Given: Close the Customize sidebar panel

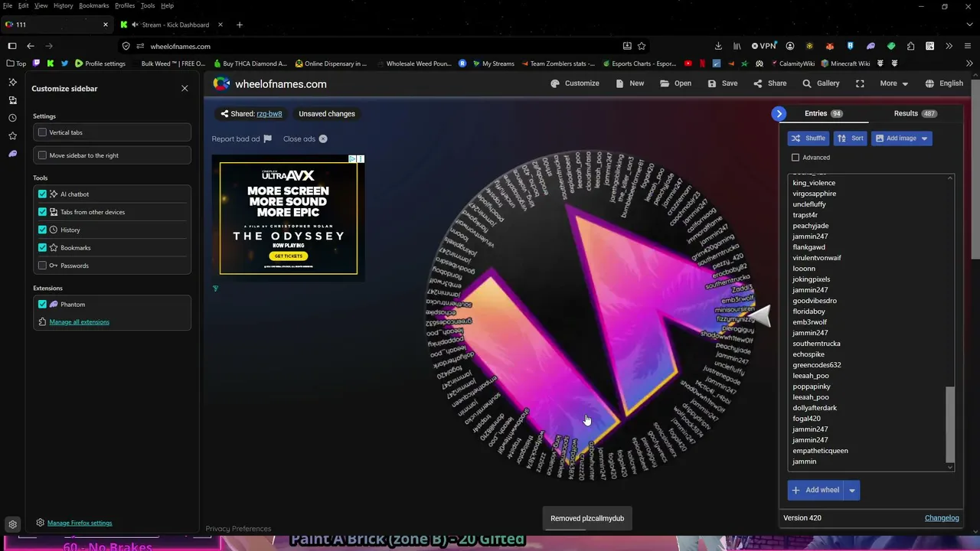Looking at the screenshot, I should [185, 89].
